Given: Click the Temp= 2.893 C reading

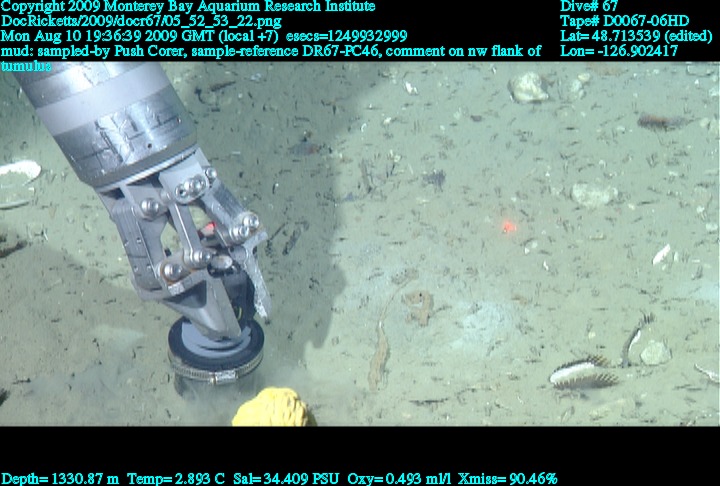Looking at the screenshot, I should click(x=176, y=479).
